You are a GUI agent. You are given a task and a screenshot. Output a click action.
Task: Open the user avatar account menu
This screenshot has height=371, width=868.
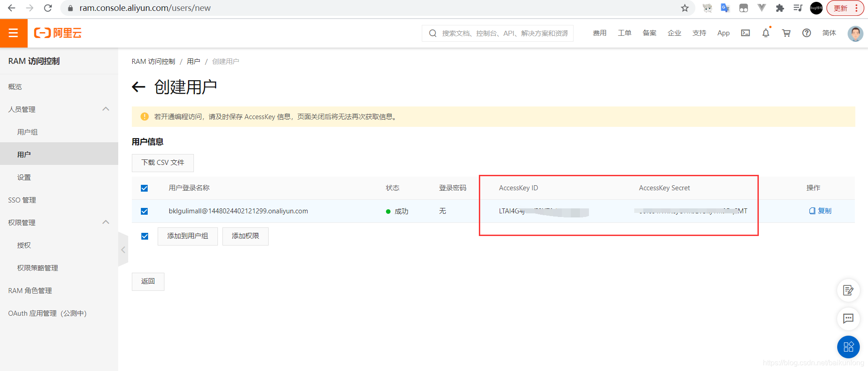coord(855,34)
